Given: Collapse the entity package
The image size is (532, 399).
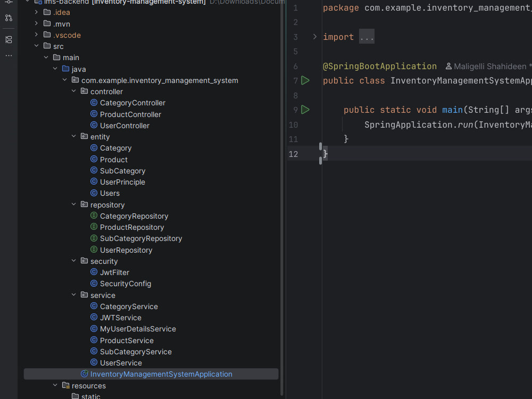Looking at the screenshot, I should pyautogui.click(x=73, y=136).
